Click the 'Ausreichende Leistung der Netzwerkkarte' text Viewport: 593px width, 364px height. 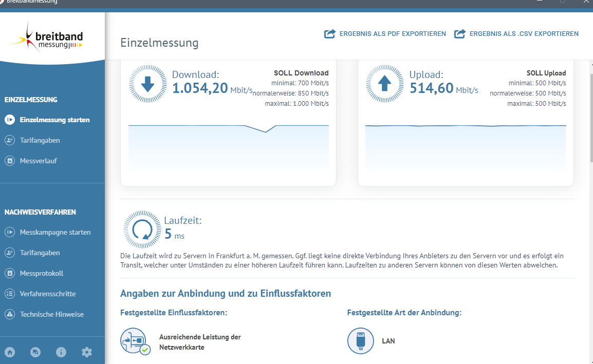pos(200,342)
